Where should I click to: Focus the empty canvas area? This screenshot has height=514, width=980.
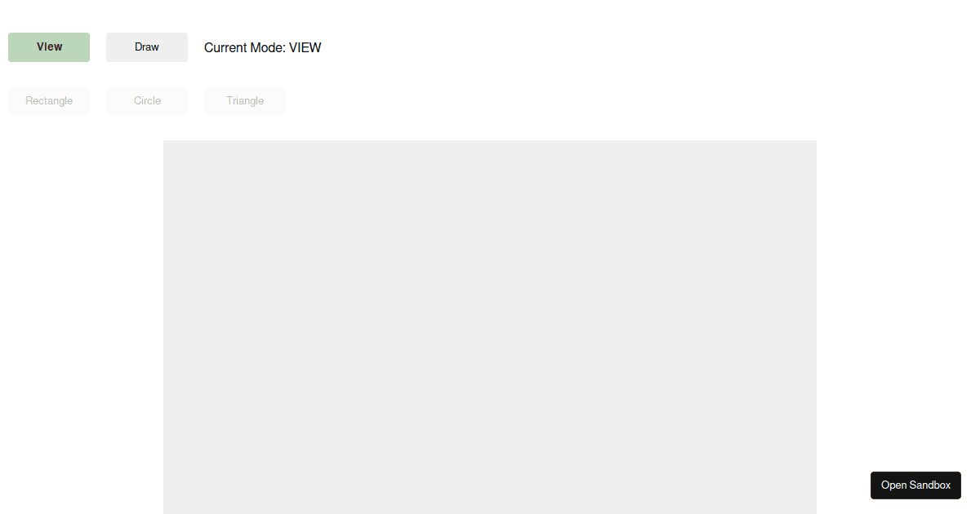[490, 327]
